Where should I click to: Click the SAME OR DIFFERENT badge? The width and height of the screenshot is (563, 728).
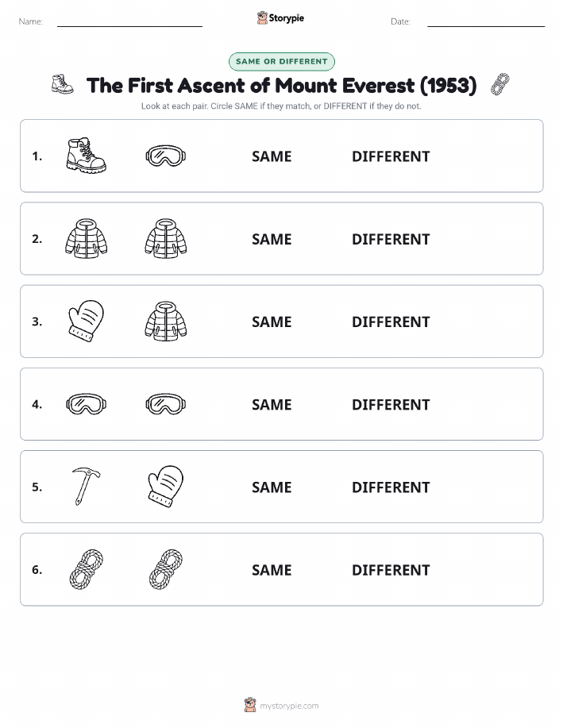[281, 61]
